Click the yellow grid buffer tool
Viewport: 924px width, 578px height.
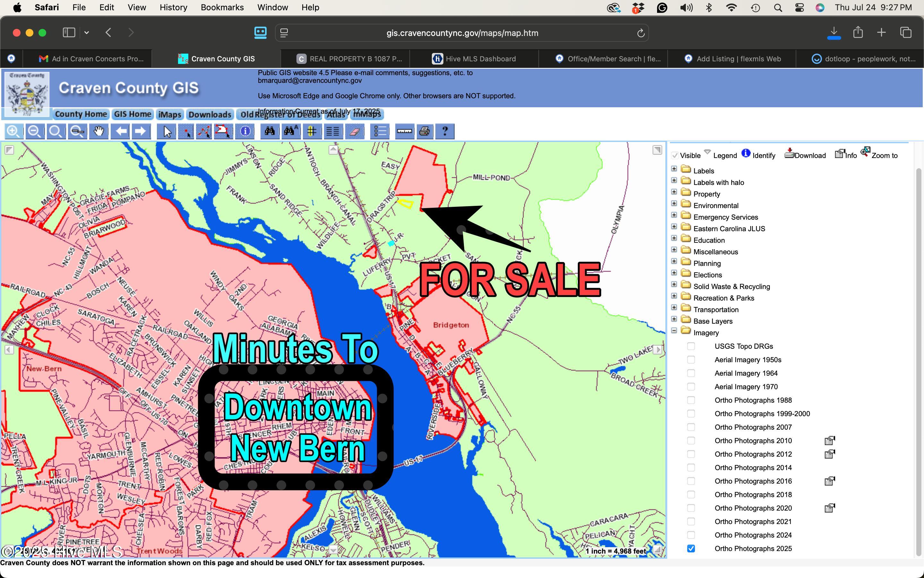coord(312,132)
